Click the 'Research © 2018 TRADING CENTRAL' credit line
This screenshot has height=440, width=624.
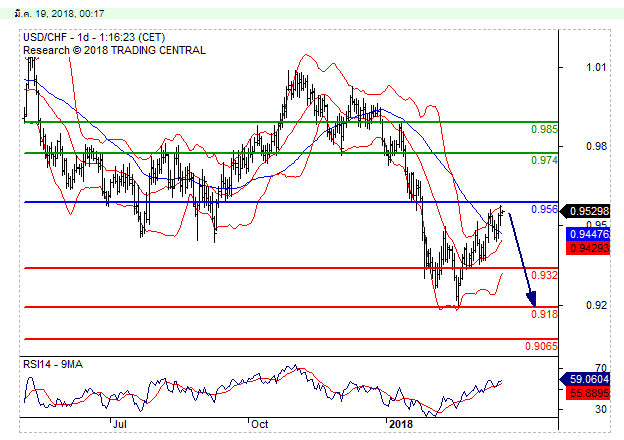114,51
